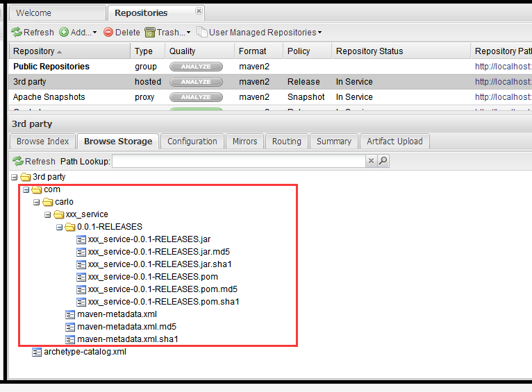Click the Format column header
Screen dimensions: 532x392
(259, 51)
